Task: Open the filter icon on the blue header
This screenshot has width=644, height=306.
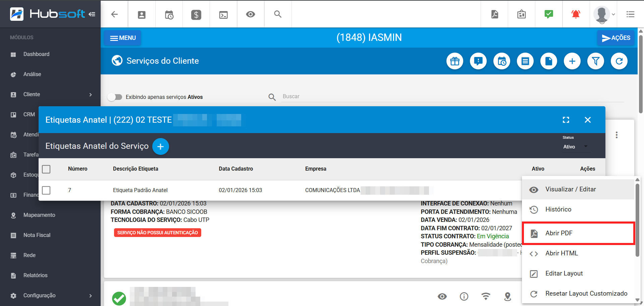Action: tap(596, 61)
